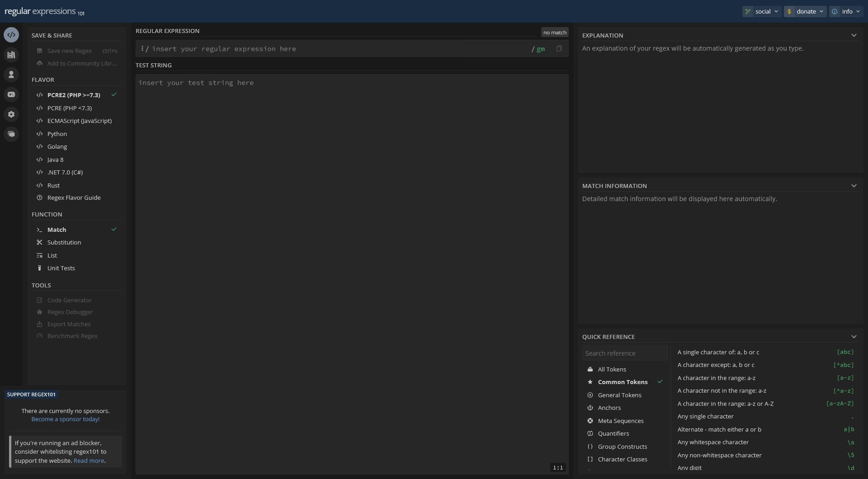Click the regex editor code sidebar icon
Viewport: 868px width, 479px height.
[11, 35]
